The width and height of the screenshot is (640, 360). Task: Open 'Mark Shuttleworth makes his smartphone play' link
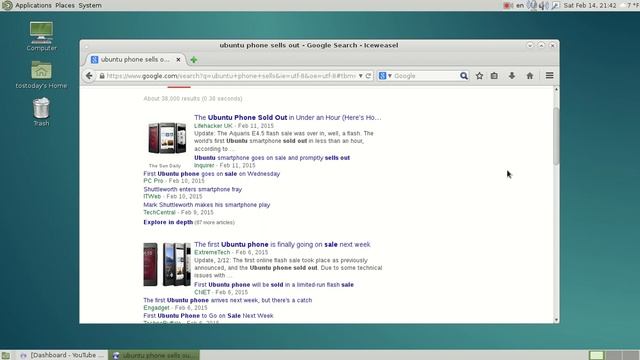point(207,205)
